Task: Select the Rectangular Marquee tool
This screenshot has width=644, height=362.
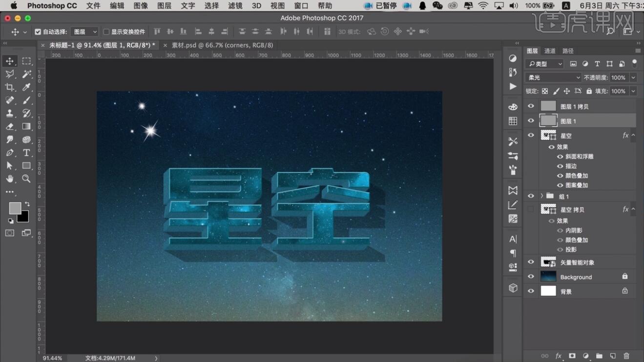Action: point(26,61)
